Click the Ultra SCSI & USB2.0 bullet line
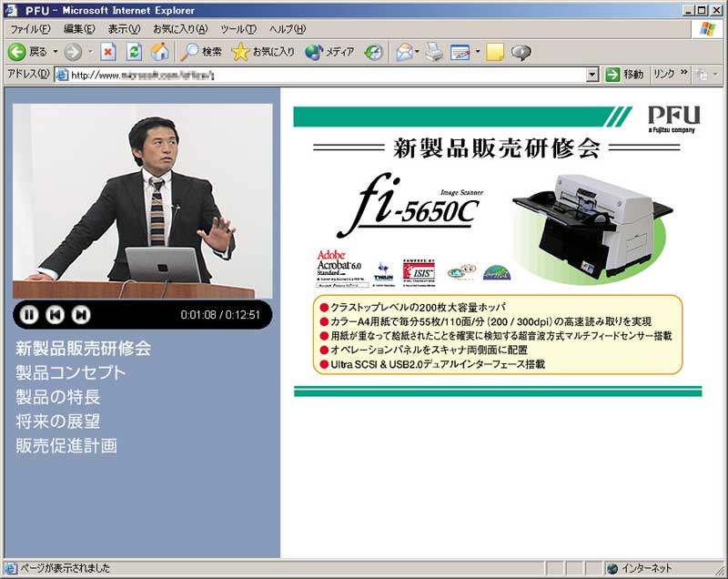The width and height of the screenshot is (728, 579). [x=432, y=364]
